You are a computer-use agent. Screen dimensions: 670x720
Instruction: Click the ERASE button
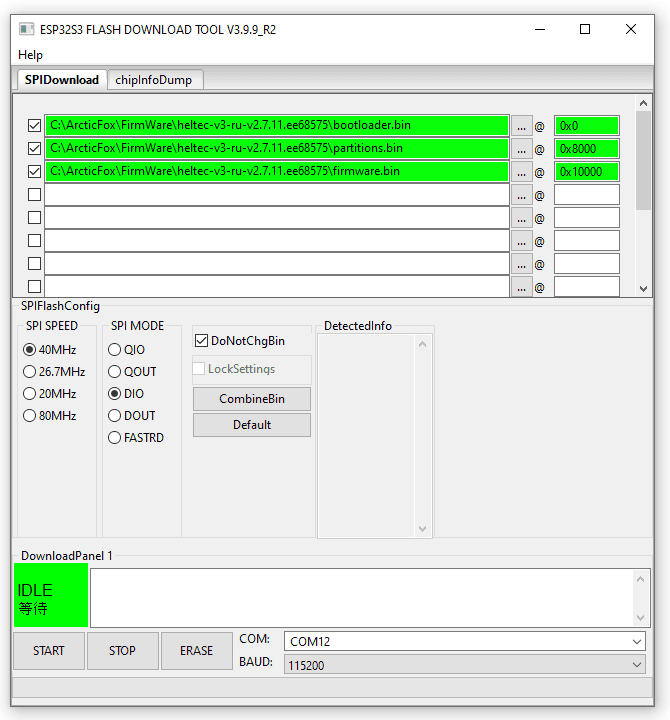(197, 651)
